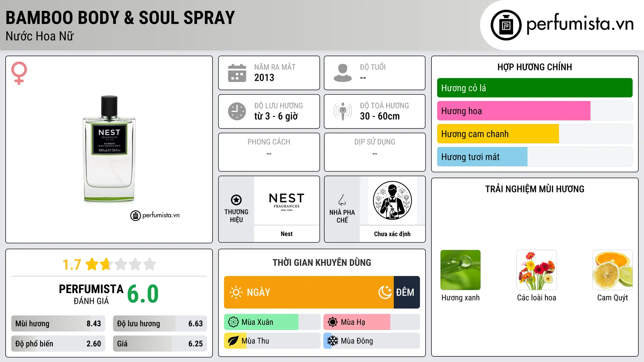
Task: Click the Độ lưu hương 6.63 score bar
Action: (x=160, y=324)
